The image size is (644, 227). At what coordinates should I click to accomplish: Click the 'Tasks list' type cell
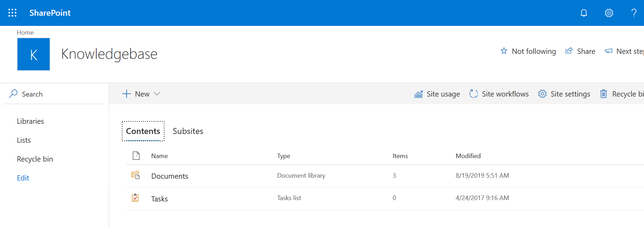tap(289, 198)
